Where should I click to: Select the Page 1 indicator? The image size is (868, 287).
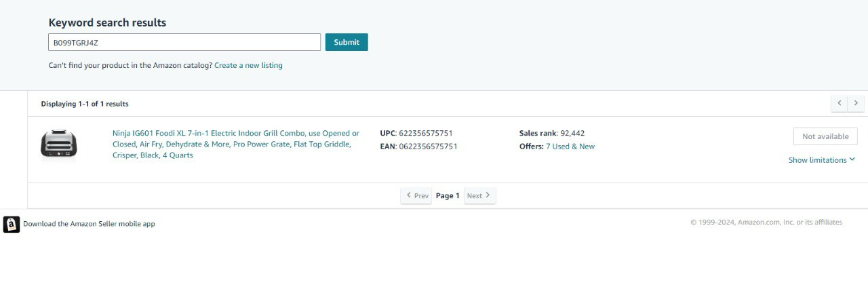(448, 195)
